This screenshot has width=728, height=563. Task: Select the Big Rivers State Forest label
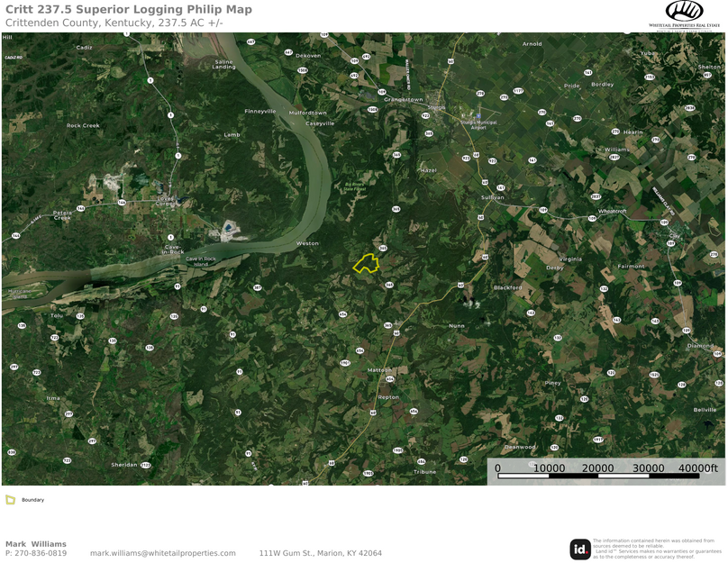point(355,186)
